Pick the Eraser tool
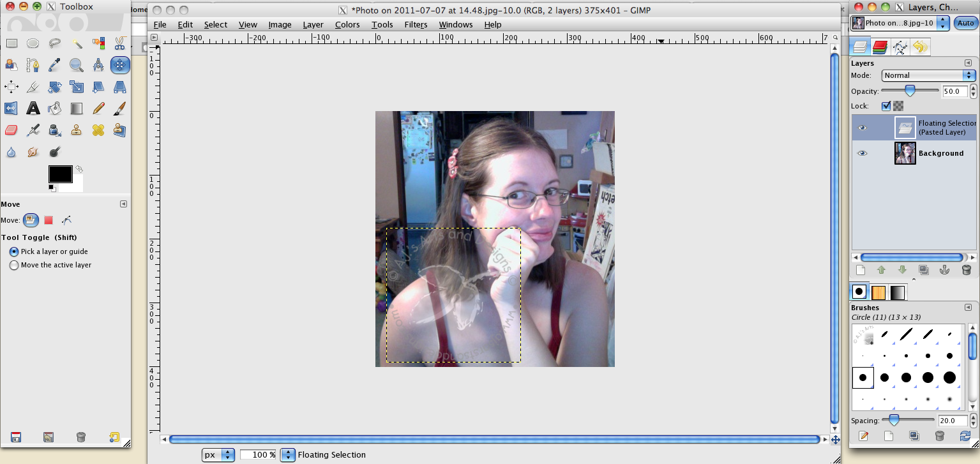 tap(11, 130)
